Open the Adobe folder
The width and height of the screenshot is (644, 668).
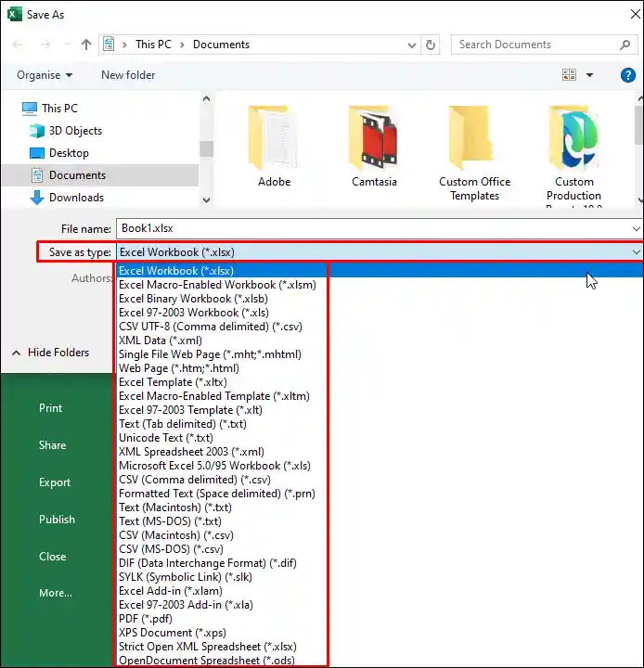tap(274, 147)
